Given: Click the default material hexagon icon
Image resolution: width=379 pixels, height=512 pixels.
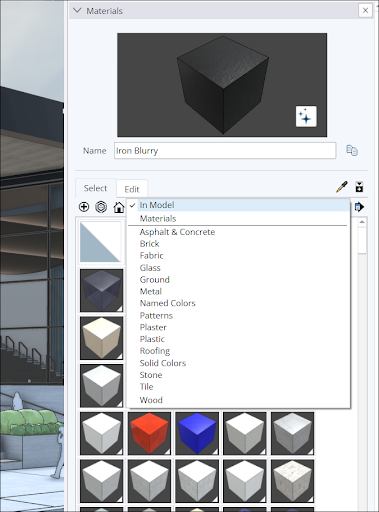Looking at the screenshot, I should point(101,207).
